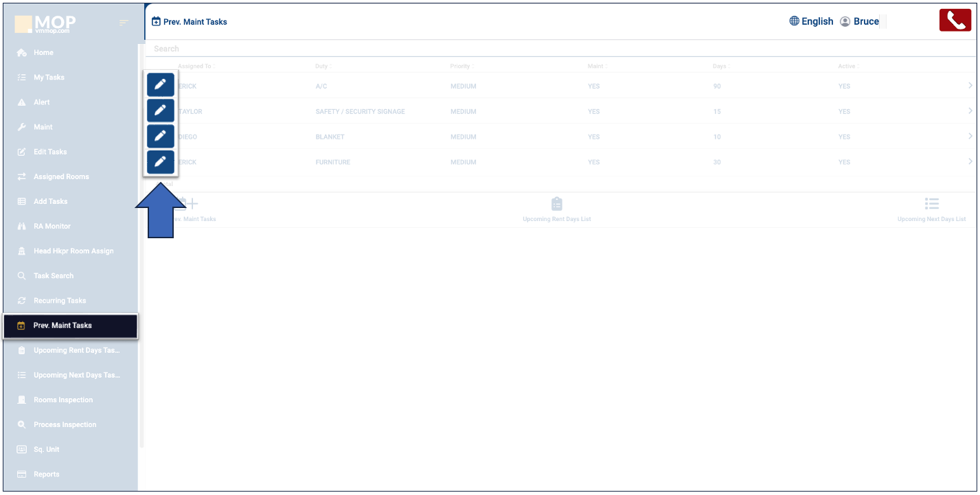980x495 pixels.
Task: Open the Bruce user account menu
Action: 859,21
